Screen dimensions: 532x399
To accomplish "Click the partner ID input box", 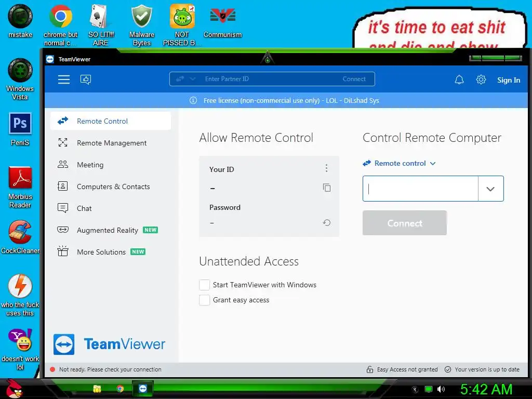I will (420, 189).
